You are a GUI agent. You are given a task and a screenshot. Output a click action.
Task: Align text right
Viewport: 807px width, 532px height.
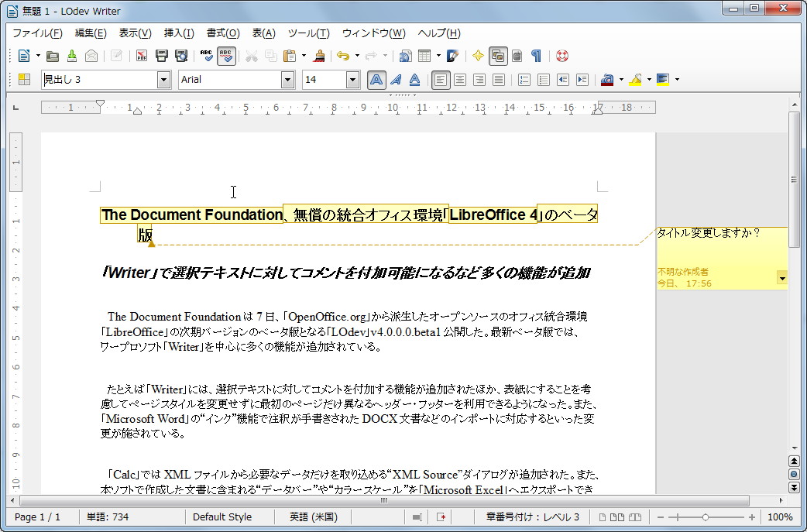point(479,80)
